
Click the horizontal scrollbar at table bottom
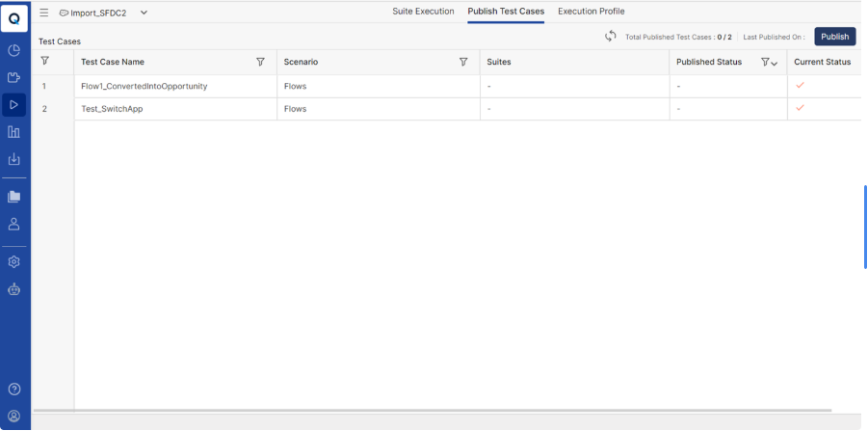click(433, 411)
